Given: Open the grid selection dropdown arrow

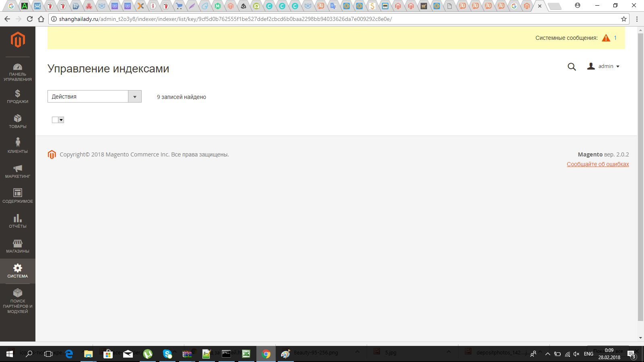Looking at the screenshot, I should pyautogui.click(x=60, y=120).
